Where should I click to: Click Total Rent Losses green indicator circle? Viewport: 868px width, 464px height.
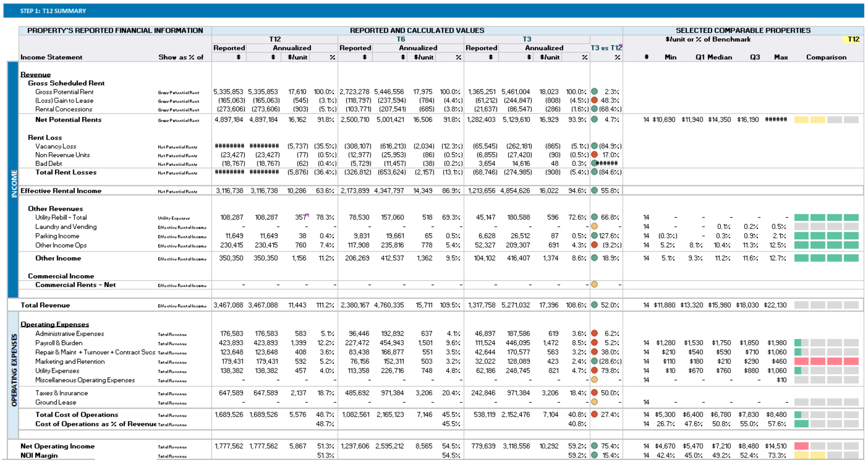pyautogui.click(x=594, y=172)
